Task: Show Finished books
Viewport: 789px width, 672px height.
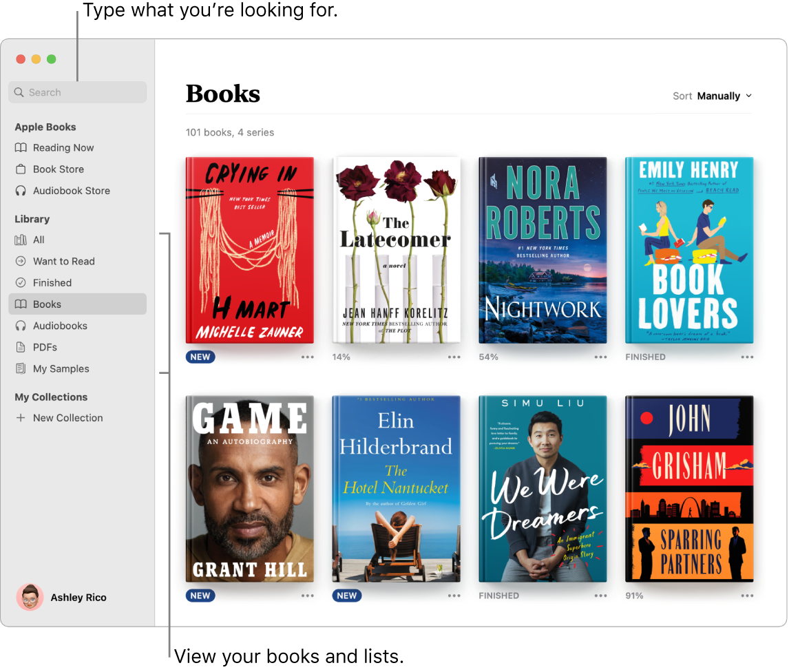Action: [54, 282]
